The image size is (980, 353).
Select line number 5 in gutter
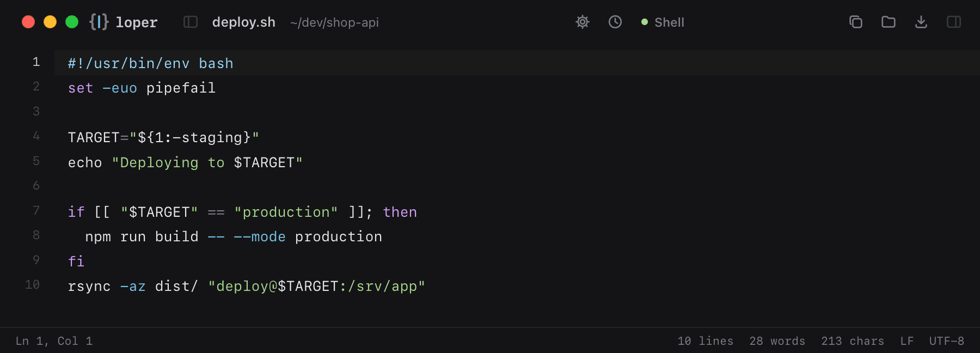(36, 161)
